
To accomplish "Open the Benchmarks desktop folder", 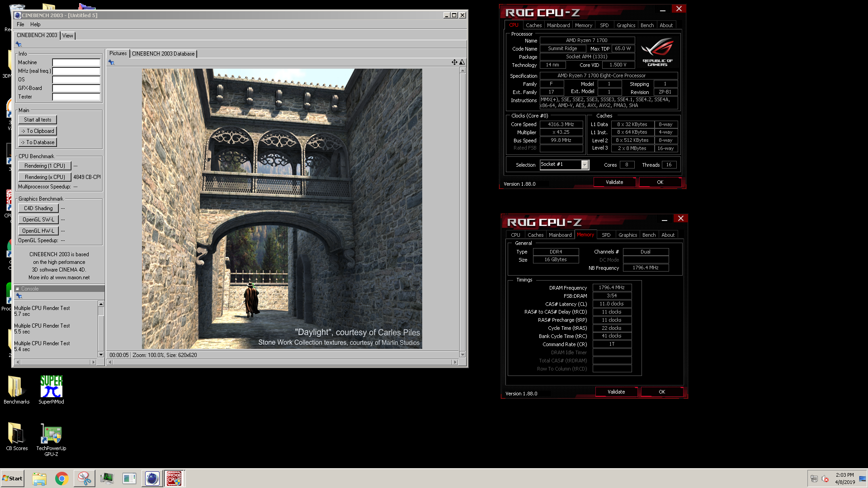I will pyautogui.click(x=16, y=390).
